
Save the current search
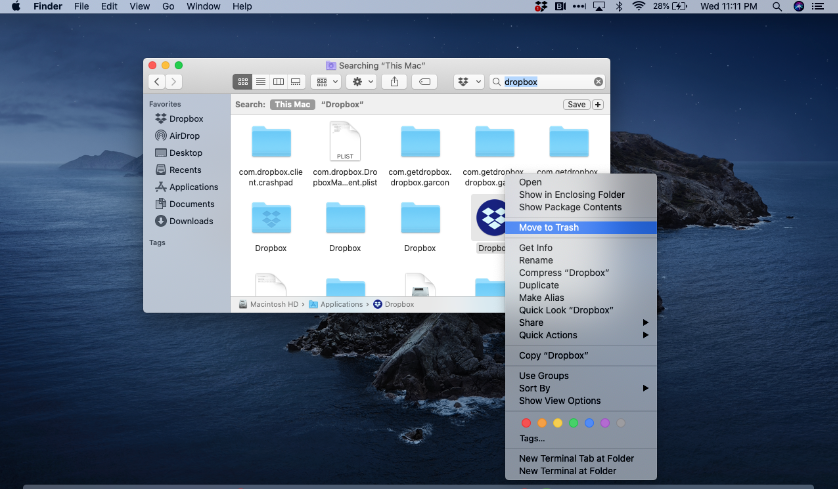(x=576, y=104)
